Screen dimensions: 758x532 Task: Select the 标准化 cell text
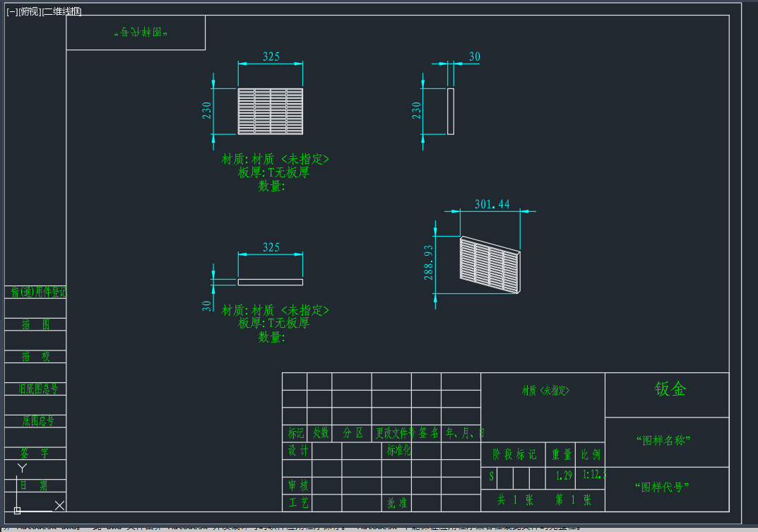click(398, 450)
